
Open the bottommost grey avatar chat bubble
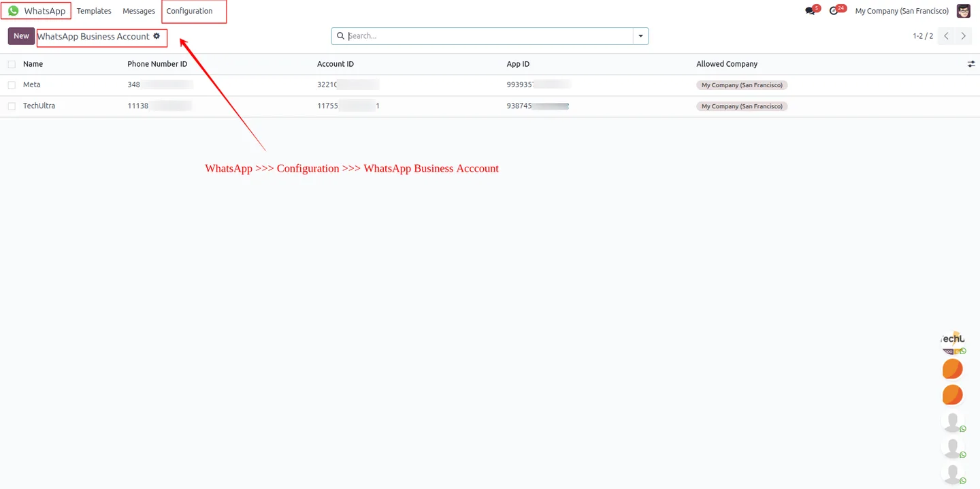(x=953, y=473)
